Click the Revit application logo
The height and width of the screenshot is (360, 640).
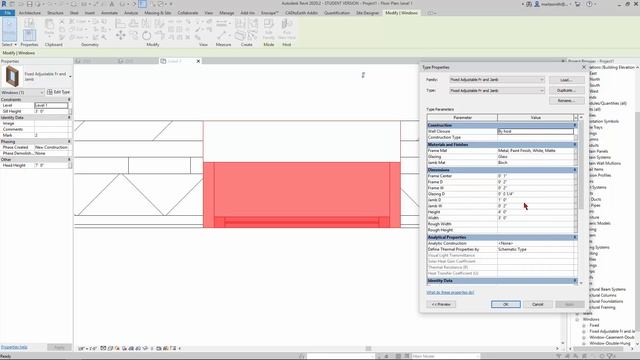[x=4, y=4]
